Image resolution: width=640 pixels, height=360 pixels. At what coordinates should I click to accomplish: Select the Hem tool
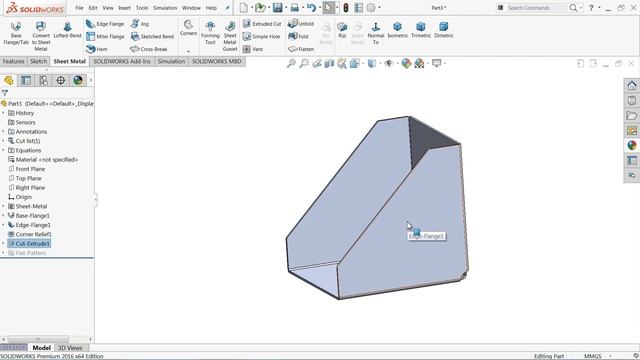pyautogui.click(x=97, y=49)
